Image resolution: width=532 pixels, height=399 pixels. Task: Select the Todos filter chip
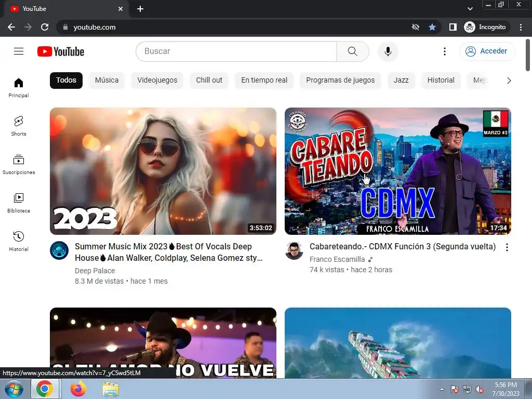click(66, 81)
